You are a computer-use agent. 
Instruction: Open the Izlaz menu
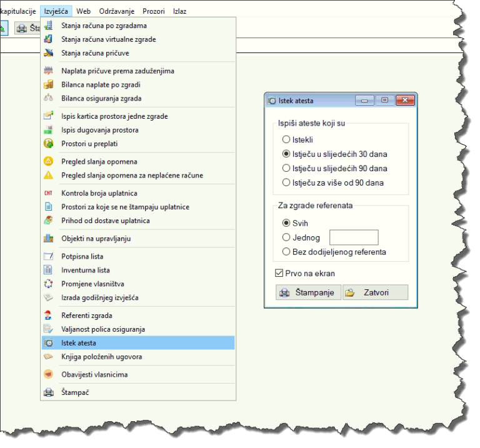pyautogui.click(x=179, y=11)
